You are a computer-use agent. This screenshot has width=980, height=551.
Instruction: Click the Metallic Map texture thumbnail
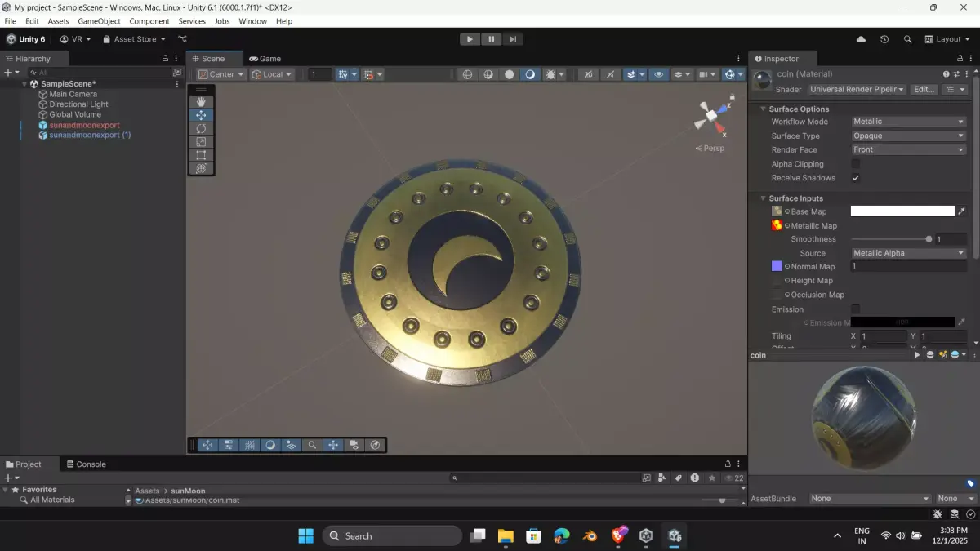pos(777,225)
